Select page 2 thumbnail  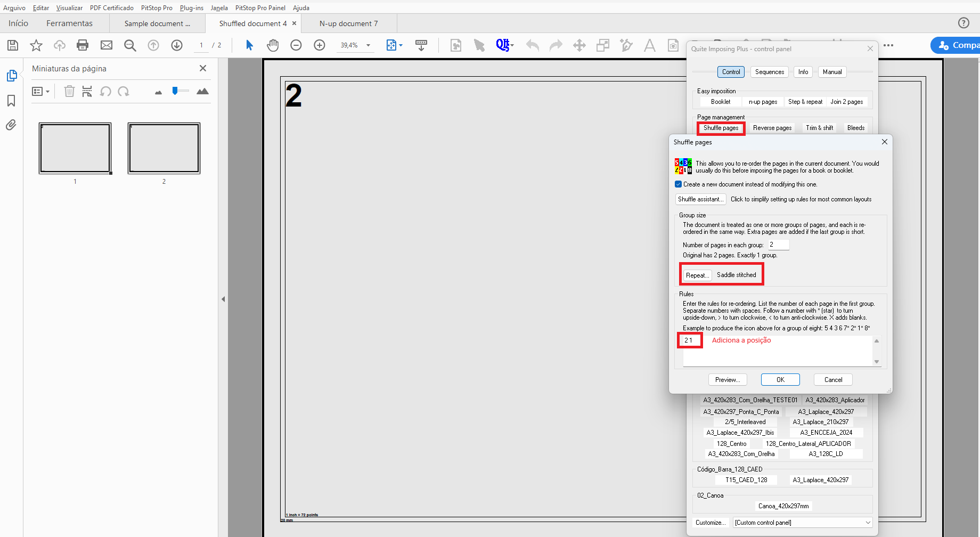[x=164, y=149]
